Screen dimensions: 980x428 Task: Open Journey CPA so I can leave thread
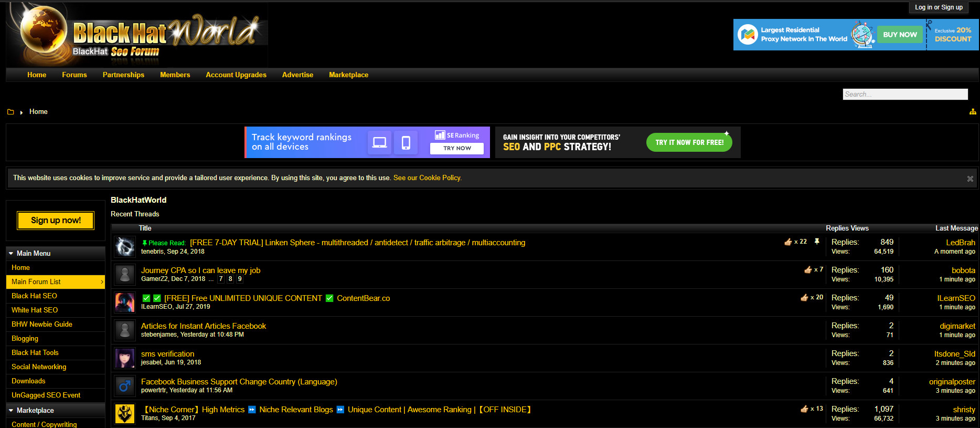tap(200, 270)
